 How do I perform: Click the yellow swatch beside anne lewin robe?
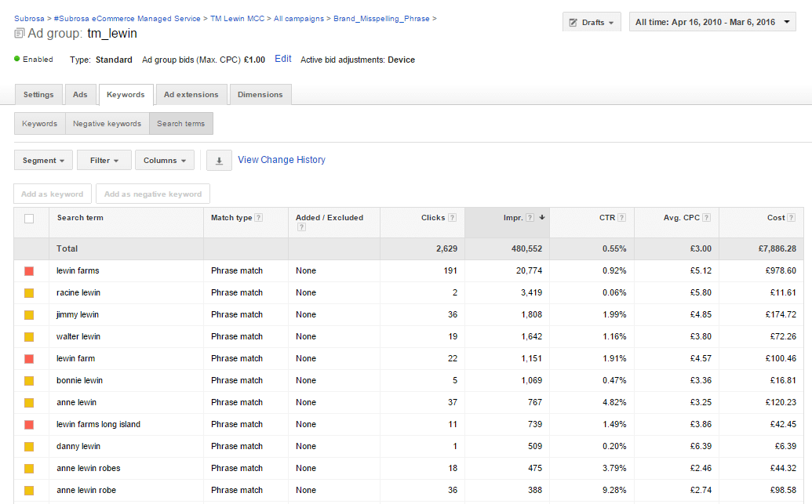click(x=29, y=491)
